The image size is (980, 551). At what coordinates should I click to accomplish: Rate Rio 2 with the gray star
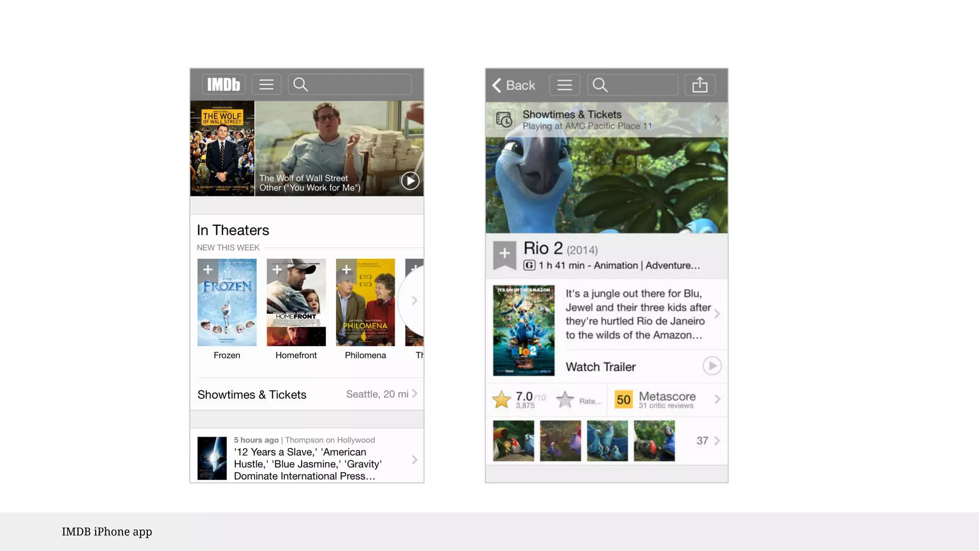pyautogui.click(x=565, y=400)
